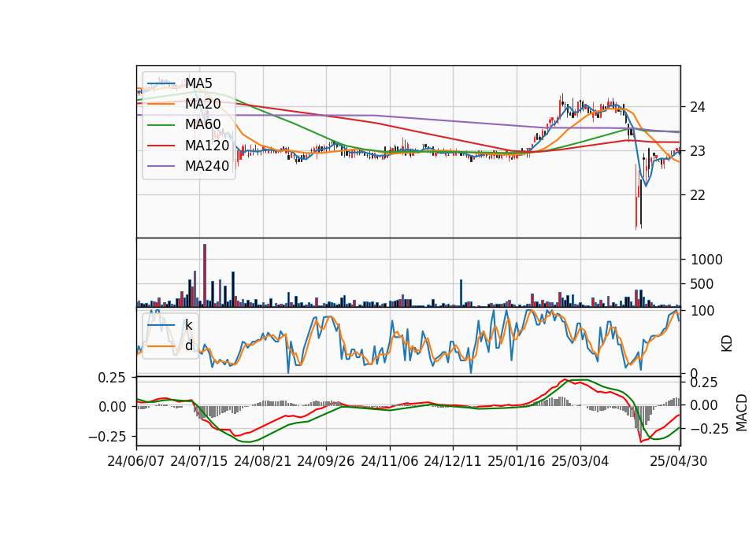This screenshot has height=543, width=756.
Task: Click the MA60 legend label
Action: [x=202, y=125]
